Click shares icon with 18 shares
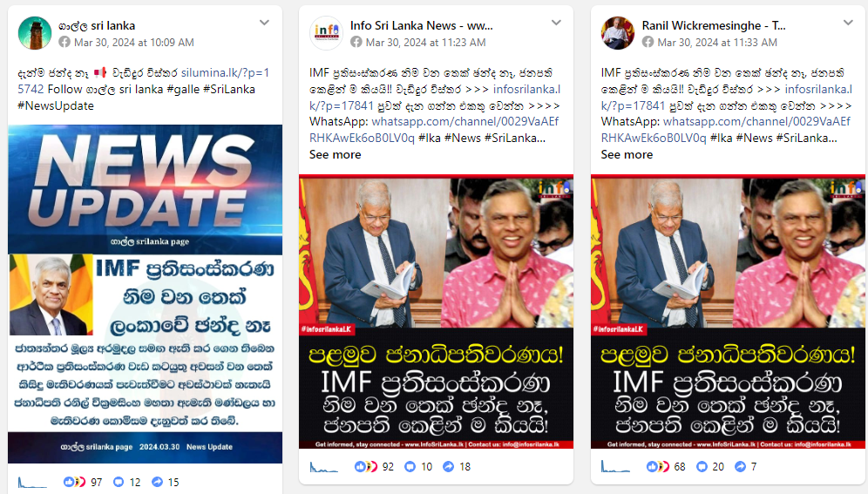Viewport: 868px width, 494px height. (x=449, y=467)
